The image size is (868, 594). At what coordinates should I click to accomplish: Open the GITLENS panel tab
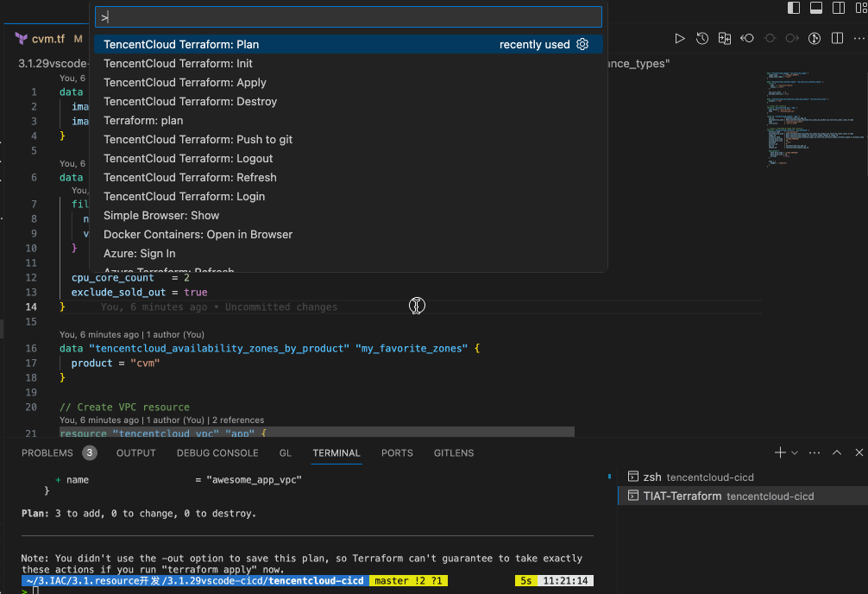tap(453, 452)
